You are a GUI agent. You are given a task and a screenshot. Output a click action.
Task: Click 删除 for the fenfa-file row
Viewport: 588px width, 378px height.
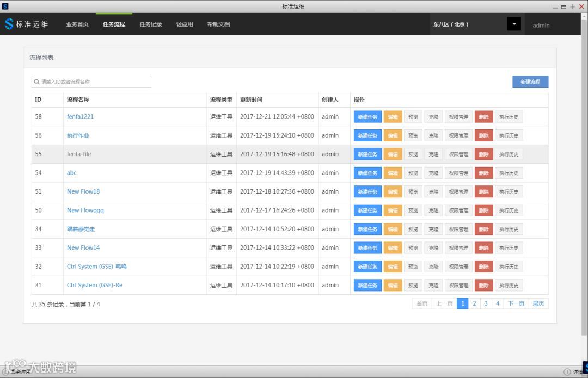tap(484, 154)
